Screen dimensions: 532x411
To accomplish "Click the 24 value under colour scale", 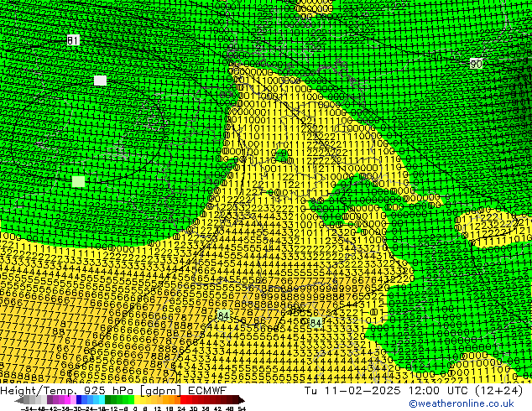I will pos(181,408).
